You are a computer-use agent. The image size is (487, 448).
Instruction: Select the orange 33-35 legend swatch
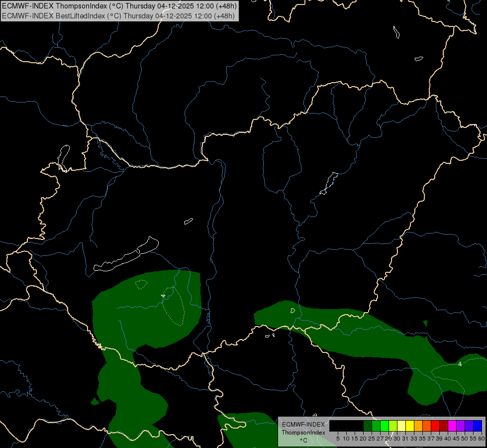(418, 426)
